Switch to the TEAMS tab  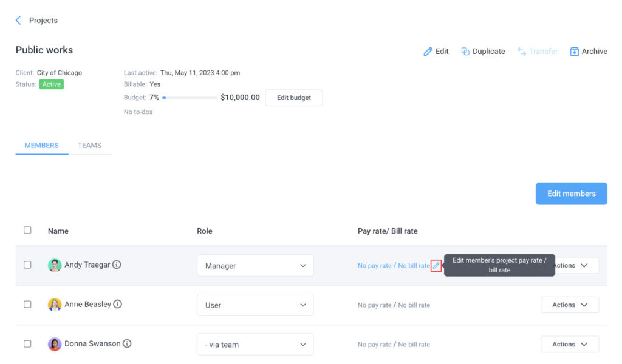coord(89,145)
